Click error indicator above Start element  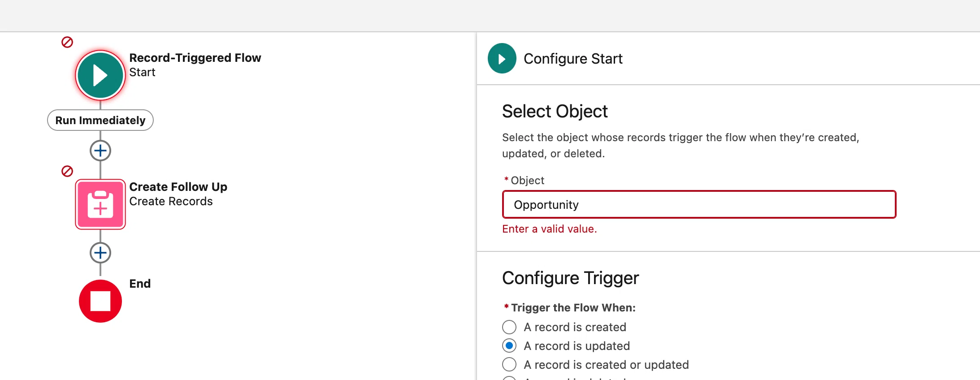tap(67, 42)
